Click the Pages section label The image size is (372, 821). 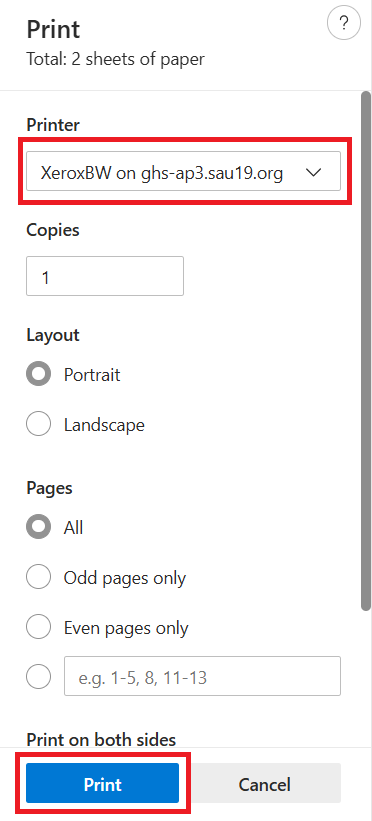pyautogui.click(x=49, y=488)
